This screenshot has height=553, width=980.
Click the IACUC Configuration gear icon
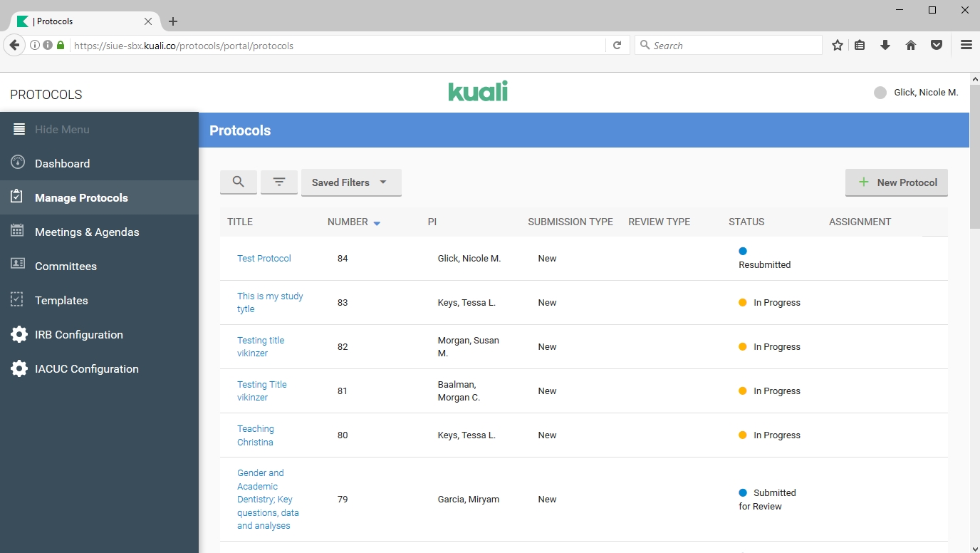19,368
